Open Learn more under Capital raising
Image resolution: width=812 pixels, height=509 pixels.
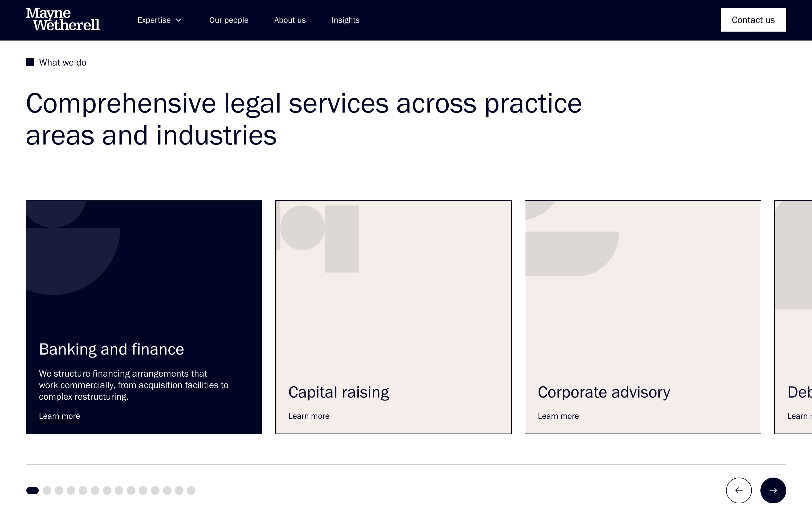click(x=309, y=416)
